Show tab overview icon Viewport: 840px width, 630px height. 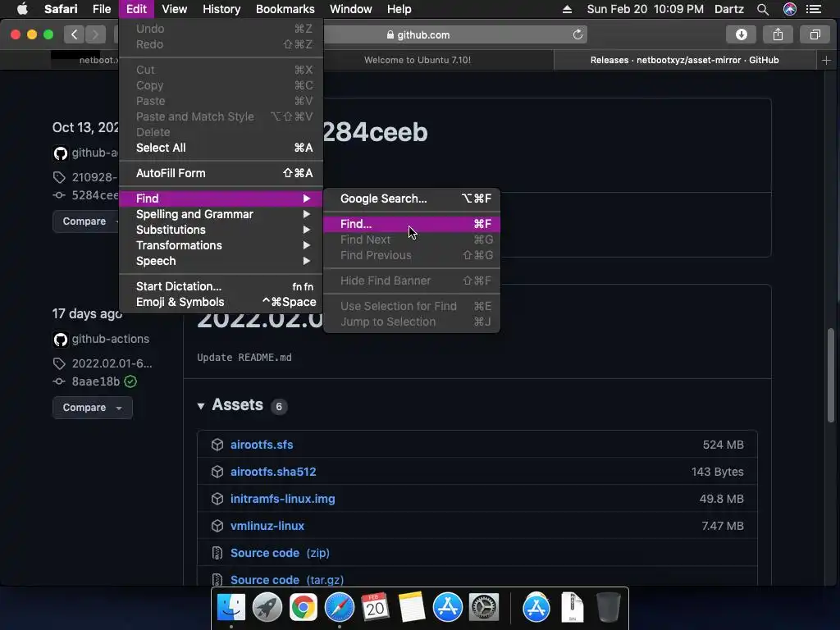(815, 34)
